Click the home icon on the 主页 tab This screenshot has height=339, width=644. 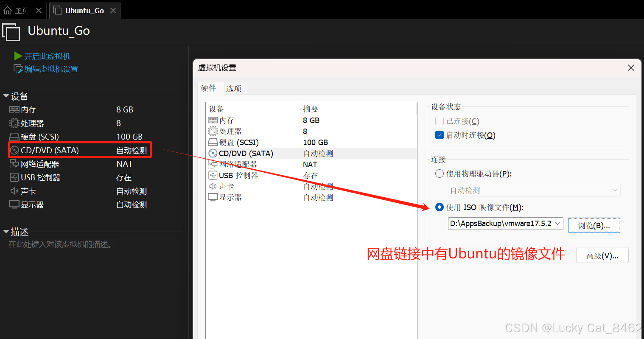(x=8, y=11)
